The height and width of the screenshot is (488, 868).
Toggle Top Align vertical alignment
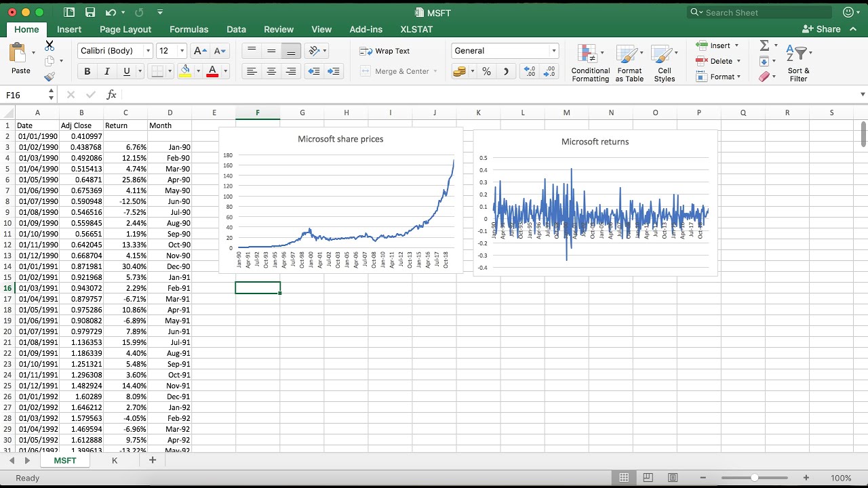point(252,51)
